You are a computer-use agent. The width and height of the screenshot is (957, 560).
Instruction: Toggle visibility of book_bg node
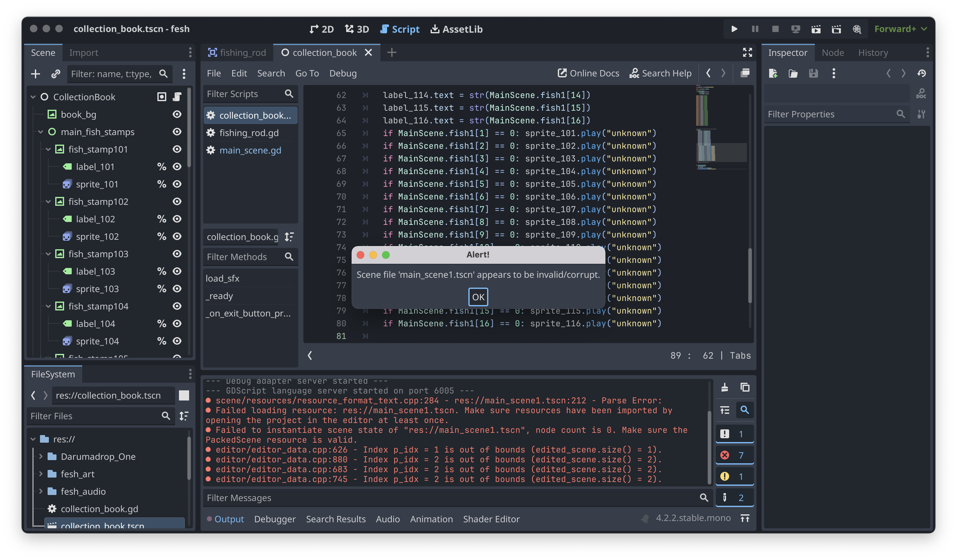[177, 114]
